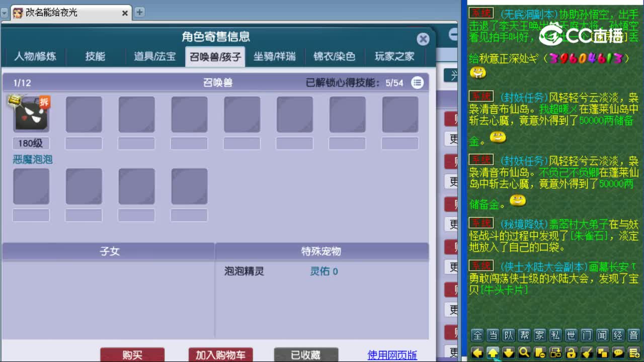Select the 经 chat channel filter
Viewport: 644px width, 362px height.
pyautogui.click(x=618, y=335)
